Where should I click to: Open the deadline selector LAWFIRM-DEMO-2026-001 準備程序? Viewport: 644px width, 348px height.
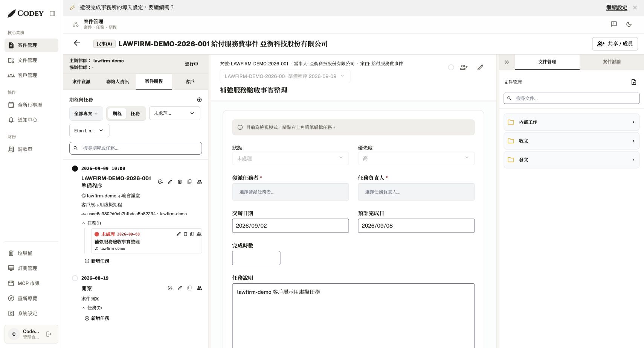(285, 76)
